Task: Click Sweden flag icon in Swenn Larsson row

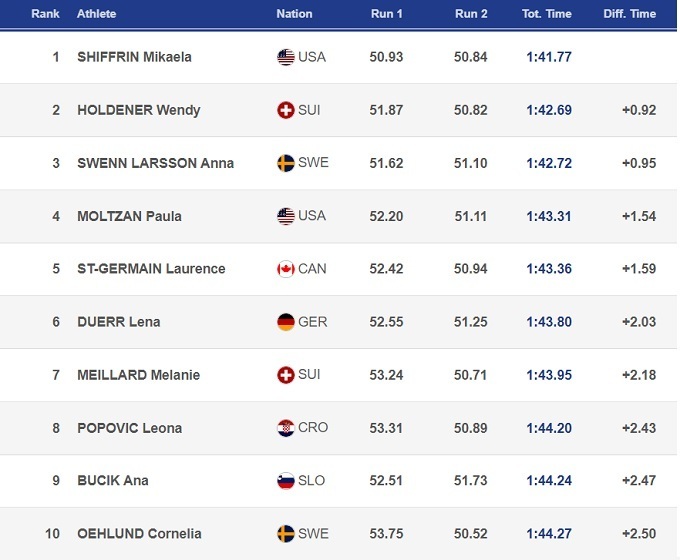Action: point(286,163)
